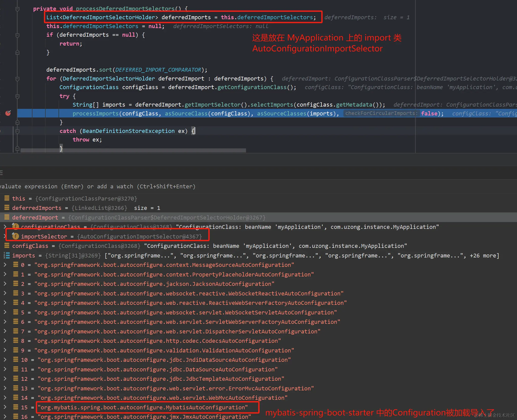The width and height of the screenshot is (517, 420).
Task: Click the '+26 more]' text in imports row
Action: pos(484,255)
